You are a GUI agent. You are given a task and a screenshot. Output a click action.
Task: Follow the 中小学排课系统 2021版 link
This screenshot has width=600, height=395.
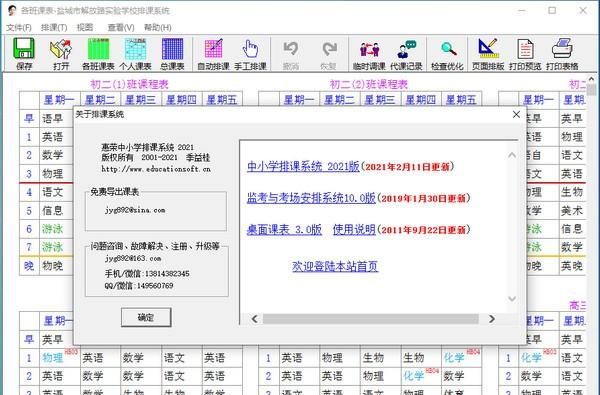tap(303, 166)
